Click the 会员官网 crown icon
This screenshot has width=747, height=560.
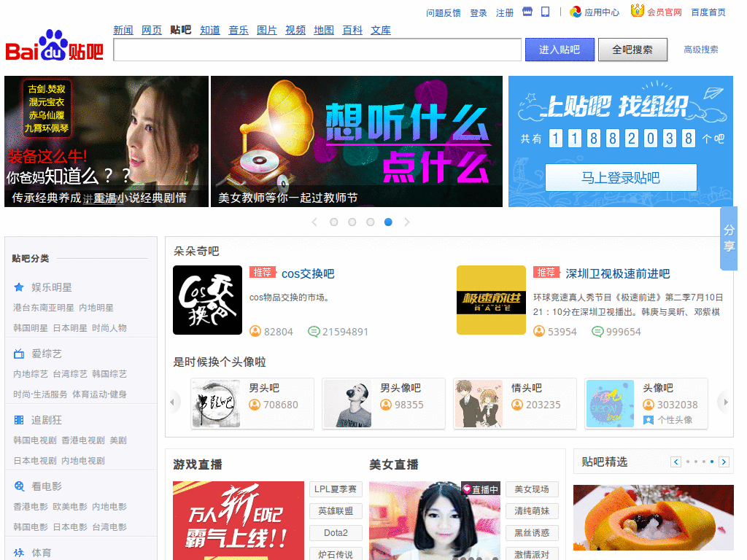[x=638, y=10]
